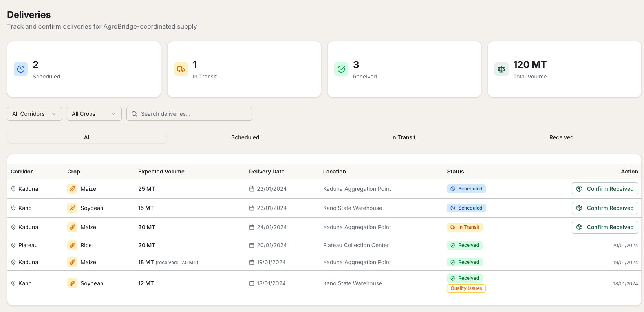Confirm received for 25 MT Kaduna maize
644x312 pixels.
(605, 189)
